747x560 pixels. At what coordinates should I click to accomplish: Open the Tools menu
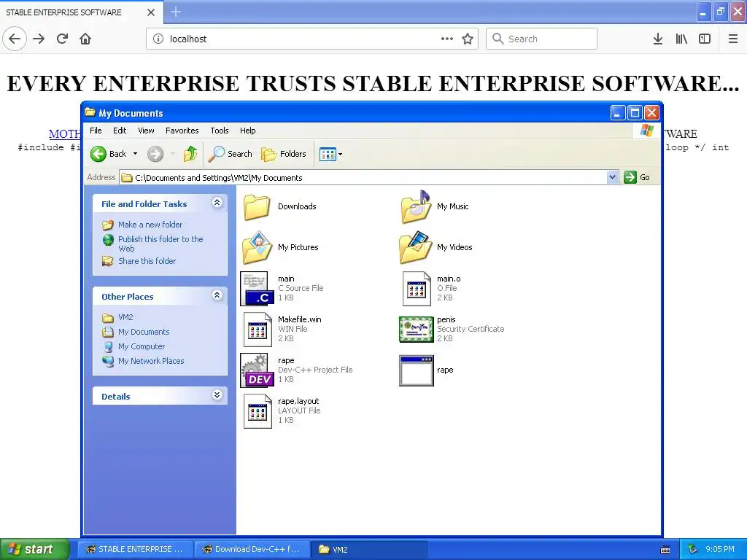pyautogui.click(x=220, y=131)
